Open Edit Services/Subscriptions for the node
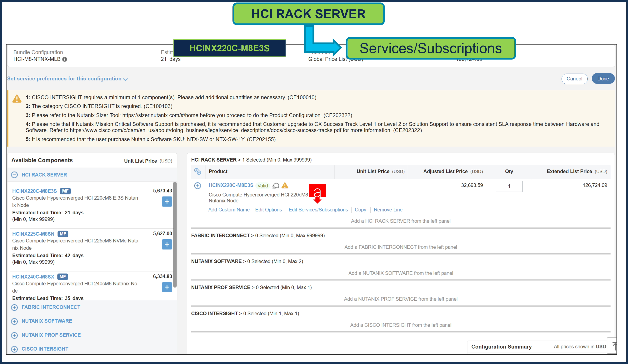This screenshot has height=364, width=628. click(318, 210)
